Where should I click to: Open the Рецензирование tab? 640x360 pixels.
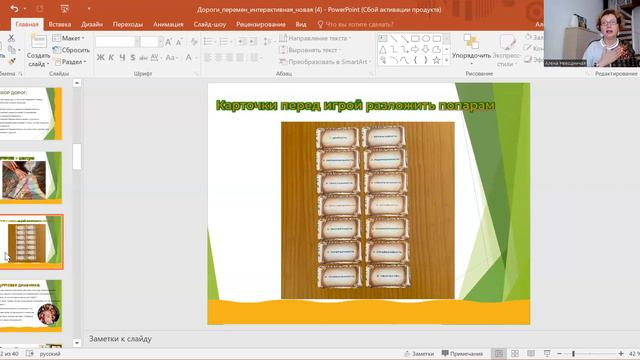coord(261,24)
